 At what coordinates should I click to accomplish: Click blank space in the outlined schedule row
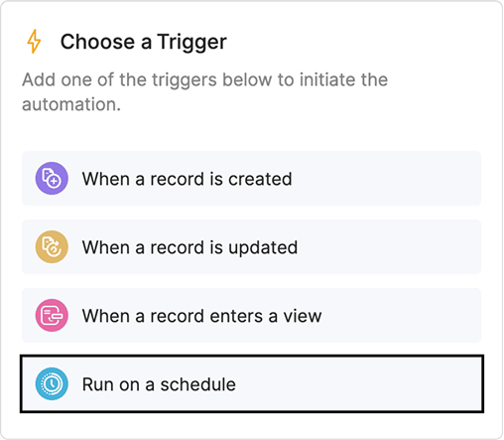coord(359,384)
